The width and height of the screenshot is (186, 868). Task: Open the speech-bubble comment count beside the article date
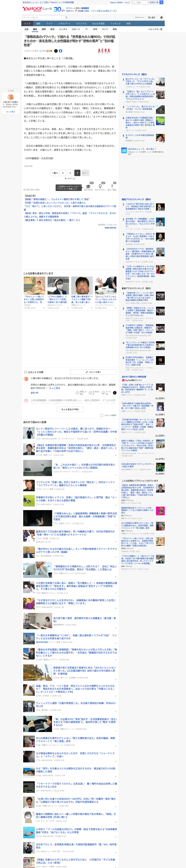(x=43, y=51)
